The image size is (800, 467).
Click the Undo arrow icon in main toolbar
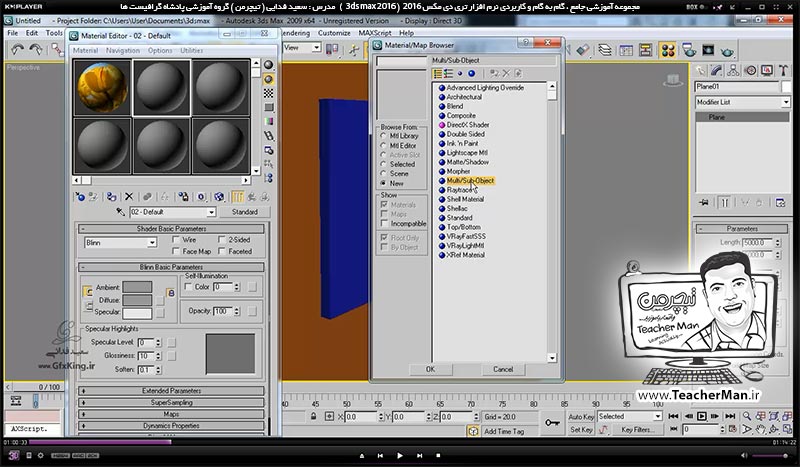point(18,49)
